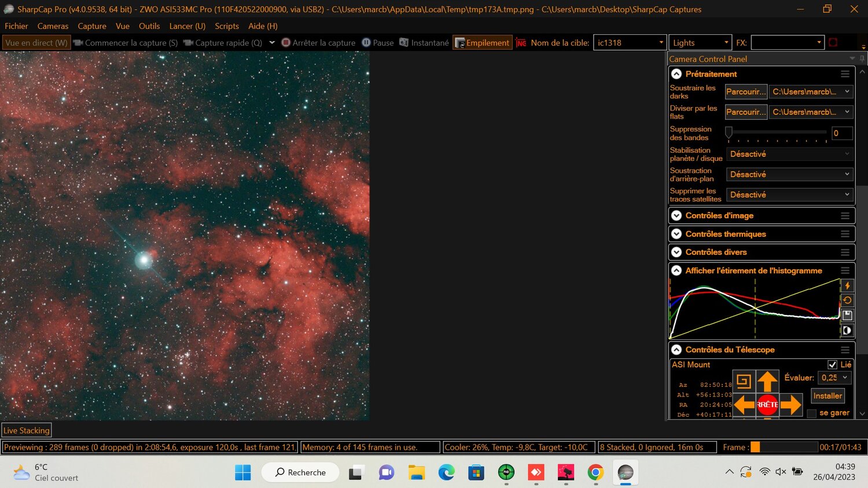Move the mount left with orange arrow
Viewport: 868px width, 488px height.
[744, 405]
